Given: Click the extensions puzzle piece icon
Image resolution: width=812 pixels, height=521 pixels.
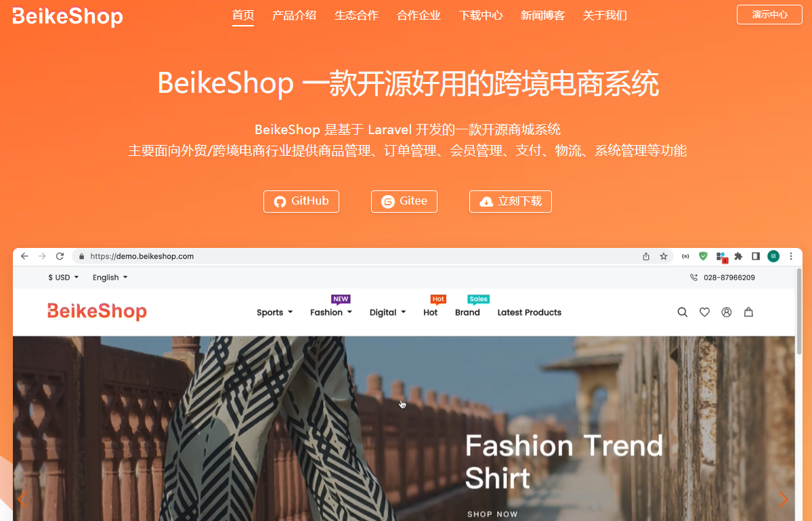Looking at the screenshot, I should [738, 256].
